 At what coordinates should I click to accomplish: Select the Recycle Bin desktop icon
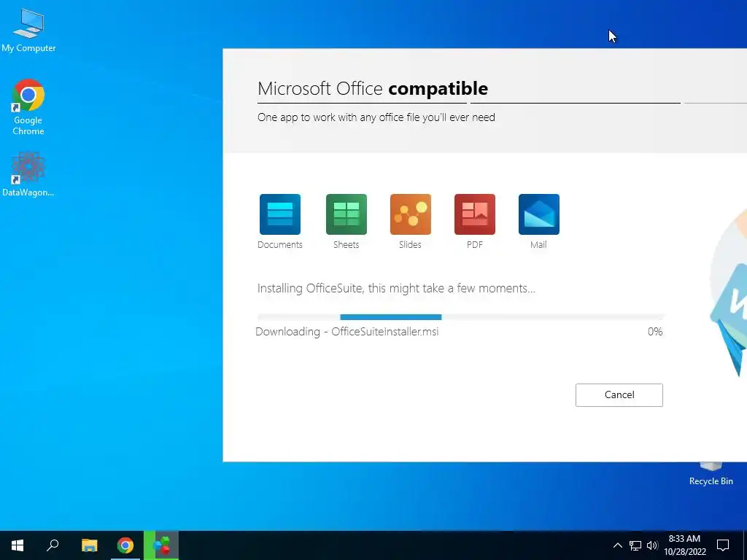(711, 475)
